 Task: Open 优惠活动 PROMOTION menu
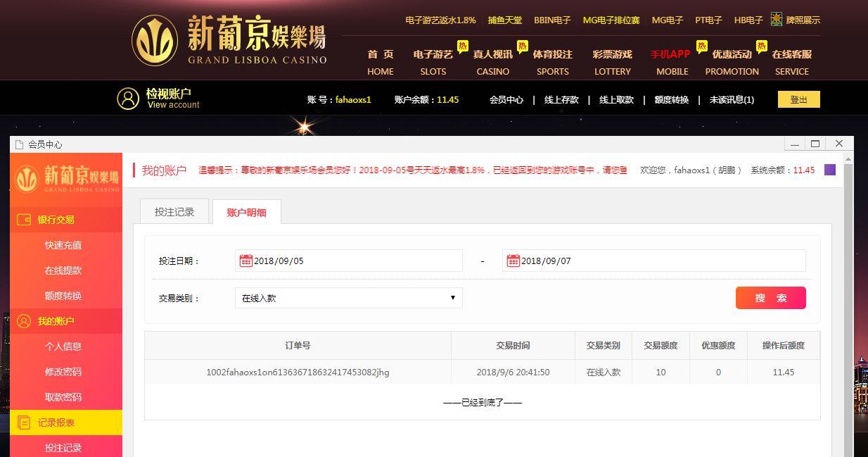click(732, 62)
